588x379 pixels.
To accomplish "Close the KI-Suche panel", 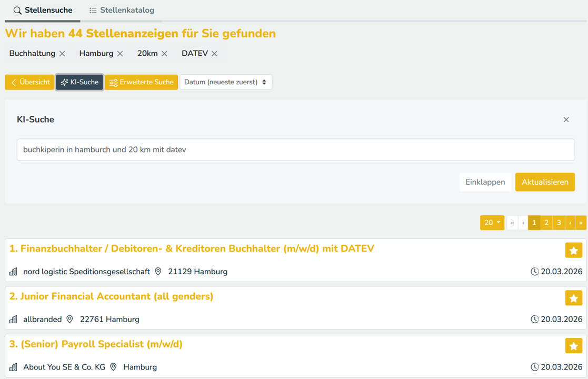I will click(x=566, y=120).
